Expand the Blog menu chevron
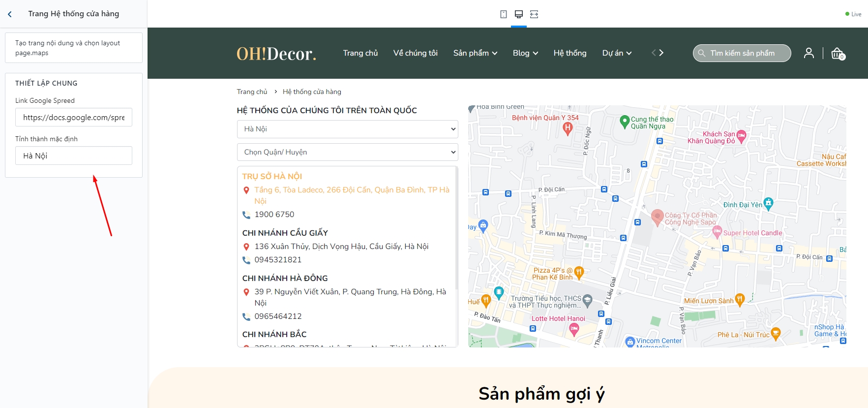868x408 pixels. pyautogui.click(x=536, y=53)
